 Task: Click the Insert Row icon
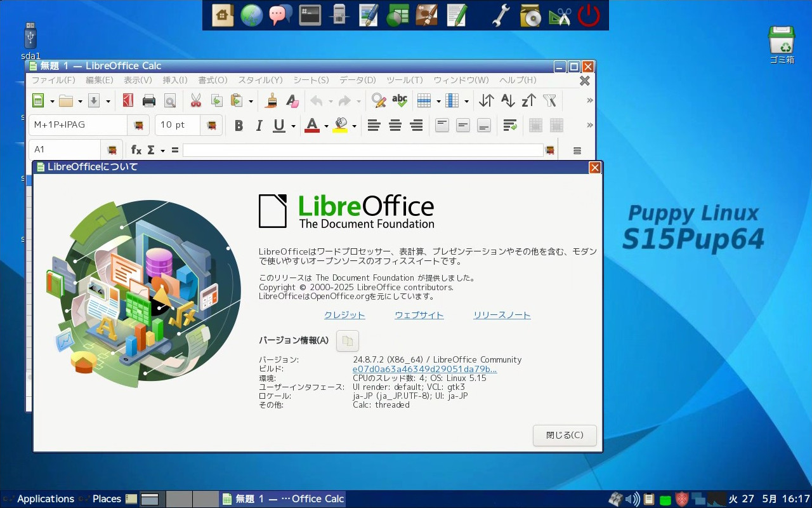pyautogui.click(x=424, y=100)
